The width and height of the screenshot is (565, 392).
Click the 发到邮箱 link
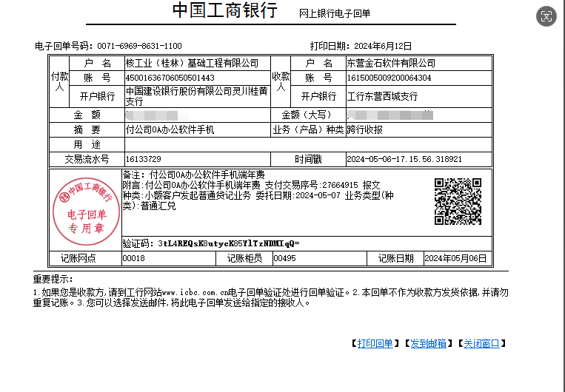coord(429,343)
